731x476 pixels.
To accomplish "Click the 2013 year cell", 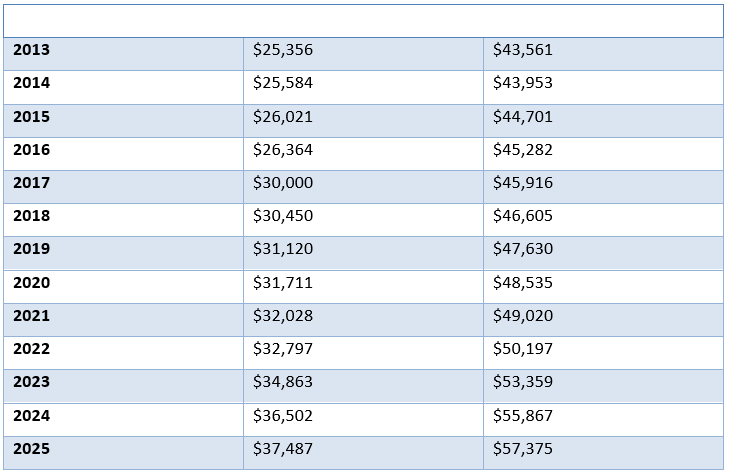I will [x=32, y=50].
